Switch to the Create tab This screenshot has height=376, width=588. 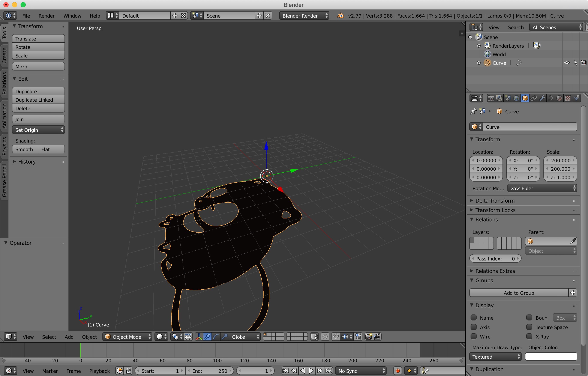coord(4,56)
